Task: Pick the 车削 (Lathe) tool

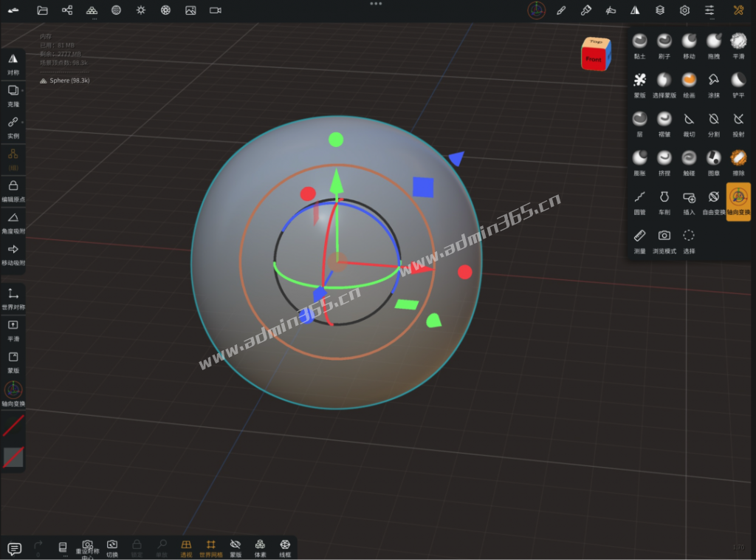Action: click(664, 202)
